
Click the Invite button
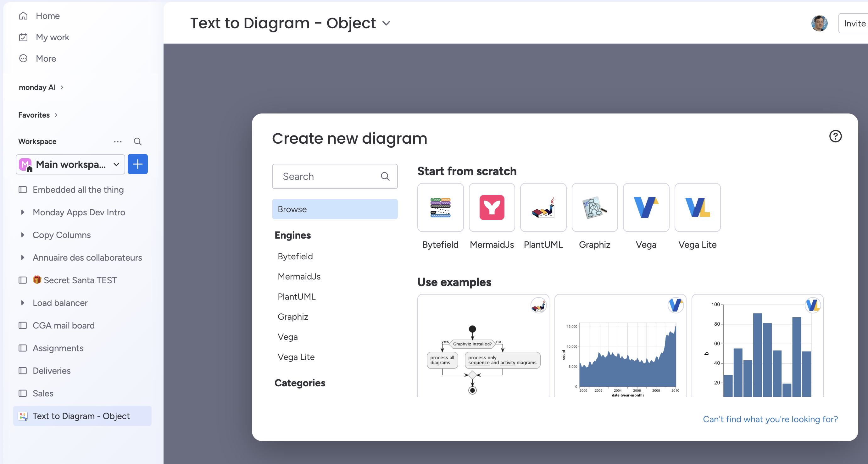click(854, 23)
